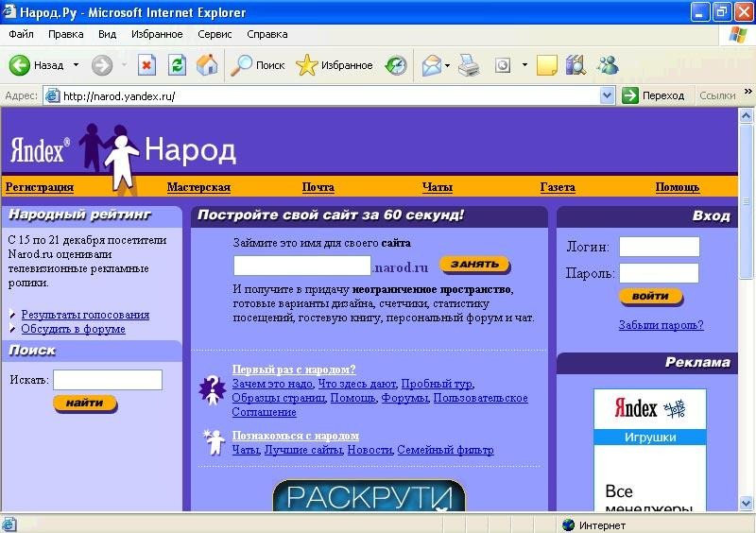Click the site name field before .narod.ru

tap(302, 266)
